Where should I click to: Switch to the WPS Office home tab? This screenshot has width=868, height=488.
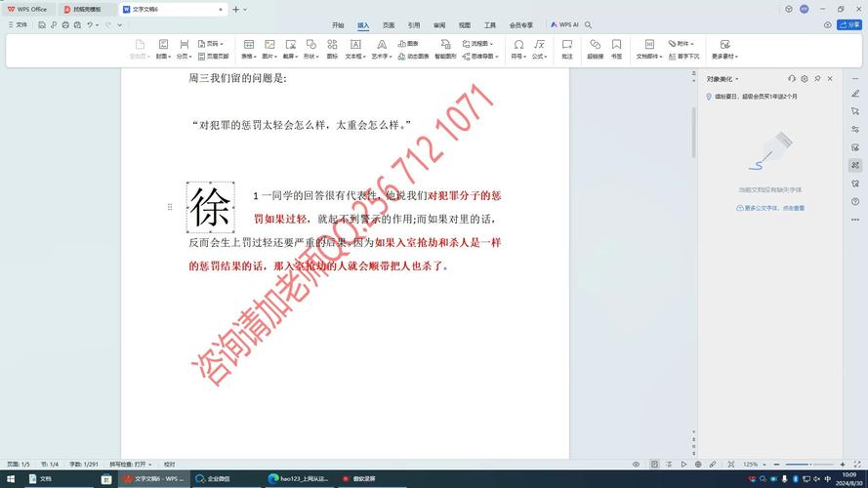tap(27, 10)
